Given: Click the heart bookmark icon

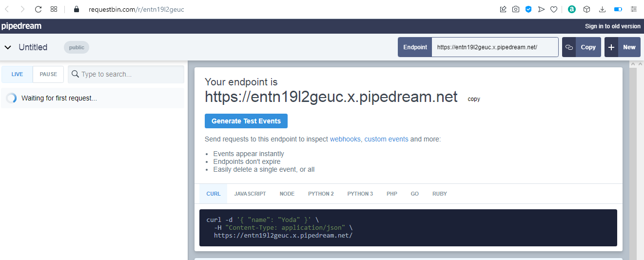Looking at the screenshot, I should click(554, 9).
